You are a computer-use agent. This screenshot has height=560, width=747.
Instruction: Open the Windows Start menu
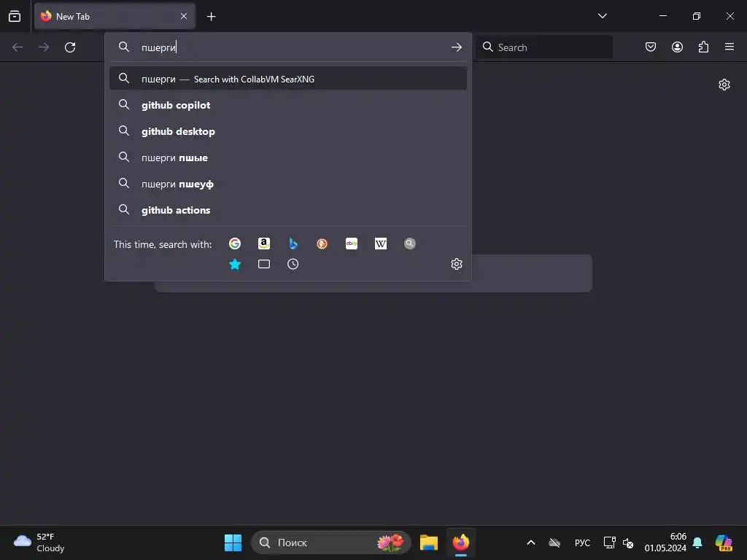point(233,542)
